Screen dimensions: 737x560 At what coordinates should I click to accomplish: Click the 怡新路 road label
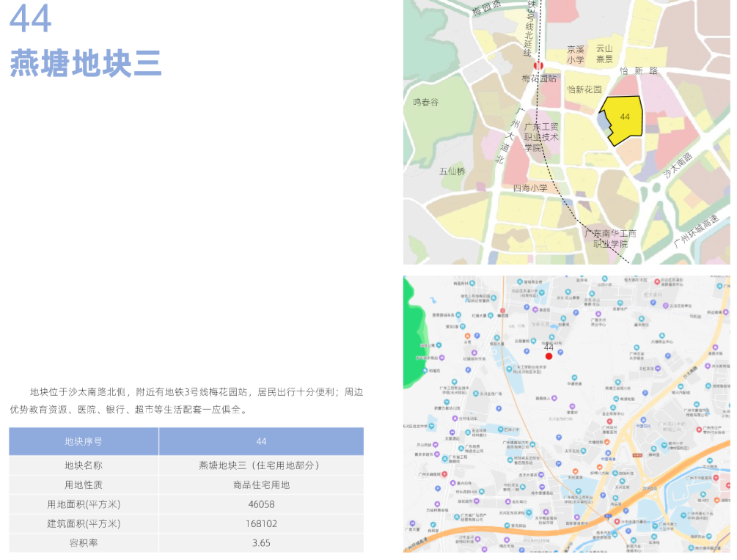tap(638, 71)
